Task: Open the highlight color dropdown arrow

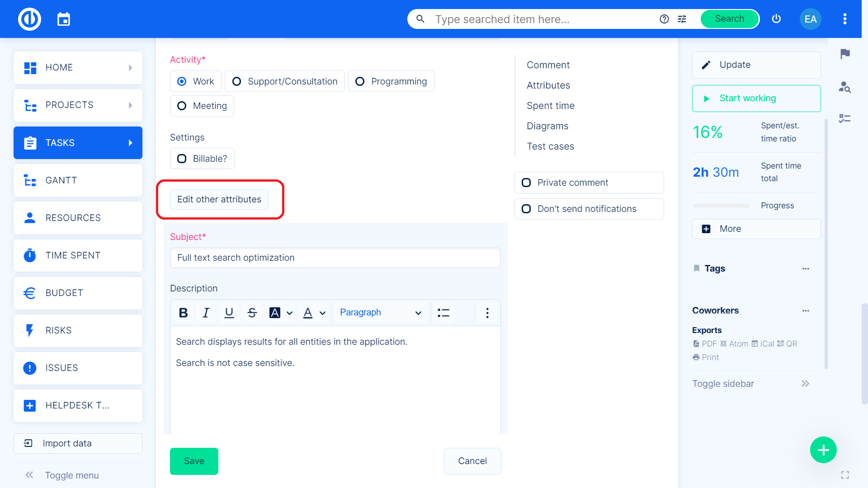Action: [290, 313]
